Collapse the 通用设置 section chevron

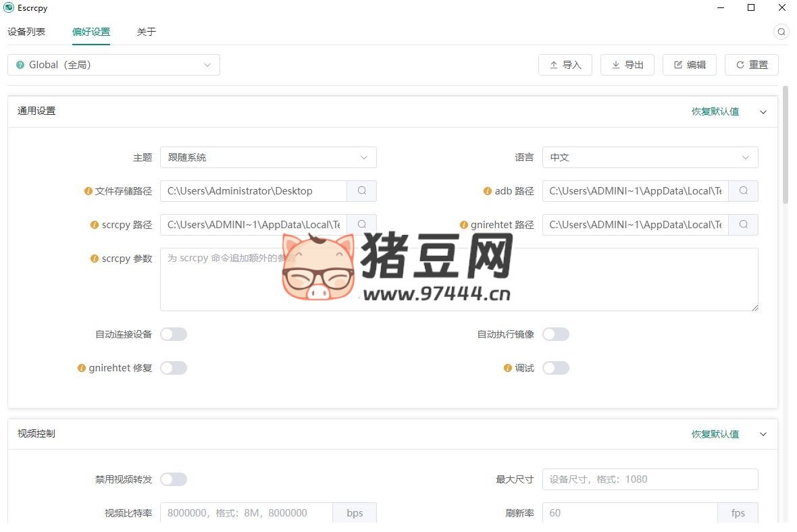[x=763, y=112]
